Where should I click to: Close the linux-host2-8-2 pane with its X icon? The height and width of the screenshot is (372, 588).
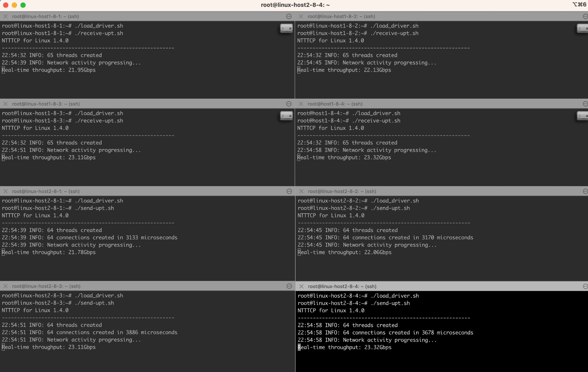(301, 191)
